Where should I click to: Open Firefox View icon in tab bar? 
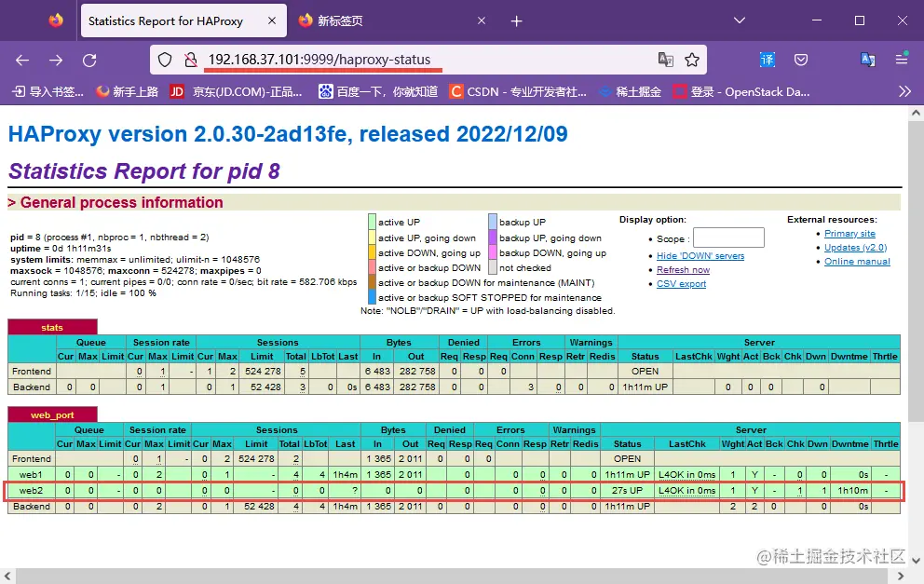56,20
